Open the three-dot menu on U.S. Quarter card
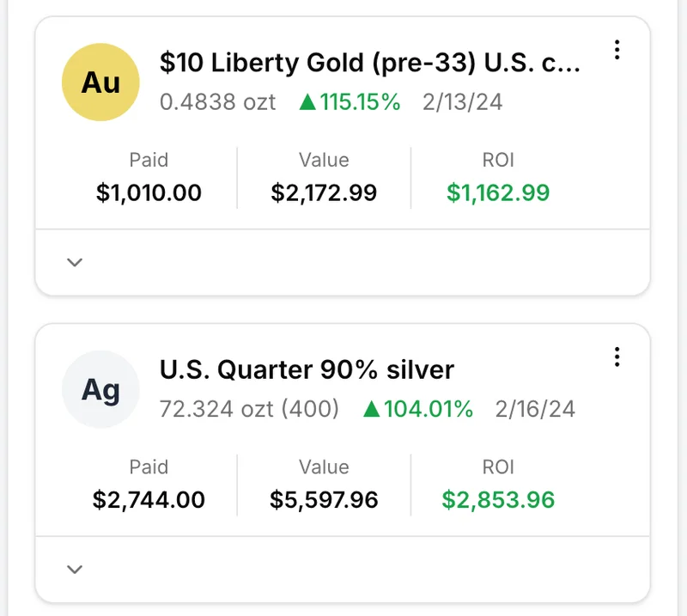The width and height of the screenshot is (687, 616). coord(617,357)
